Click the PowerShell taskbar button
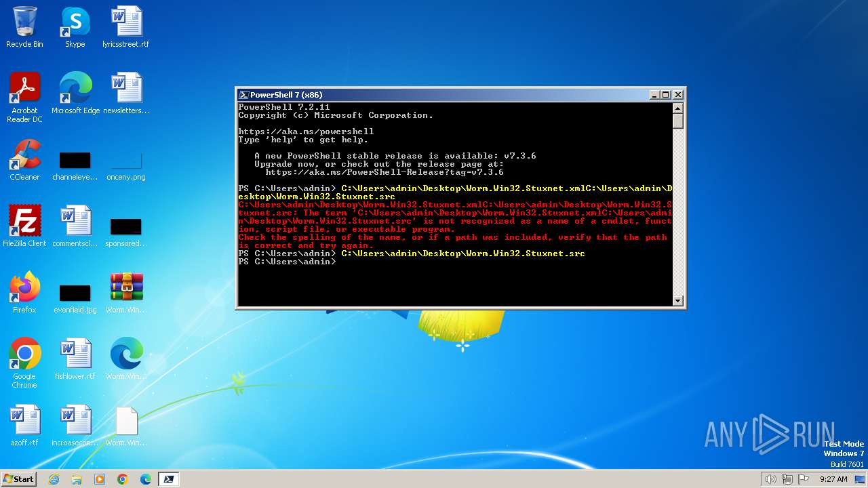This screenshot has height=488, width=868. pos(169,479)
